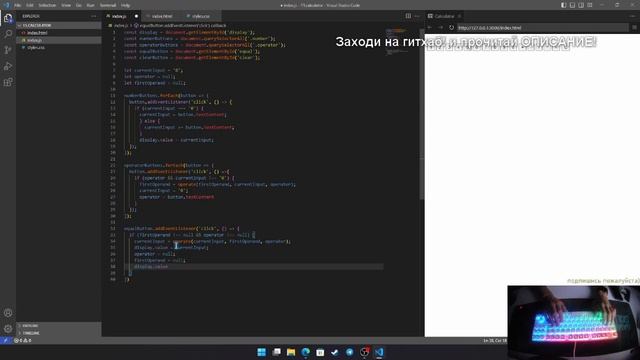Toggle the primary side bar layout icon

click(x=563, y=5)
